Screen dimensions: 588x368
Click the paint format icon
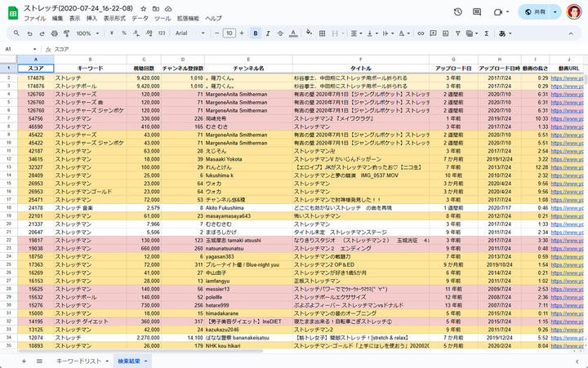(x=66, y=33)
